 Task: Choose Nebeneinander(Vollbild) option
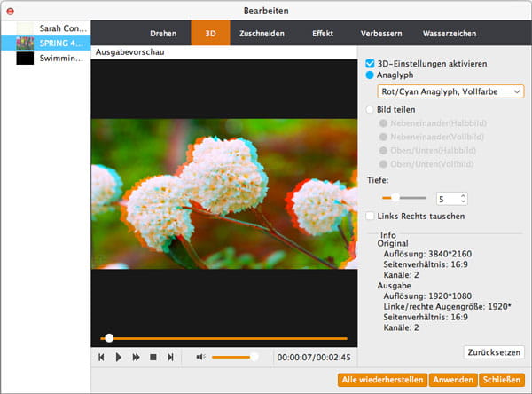click(383, 137)
